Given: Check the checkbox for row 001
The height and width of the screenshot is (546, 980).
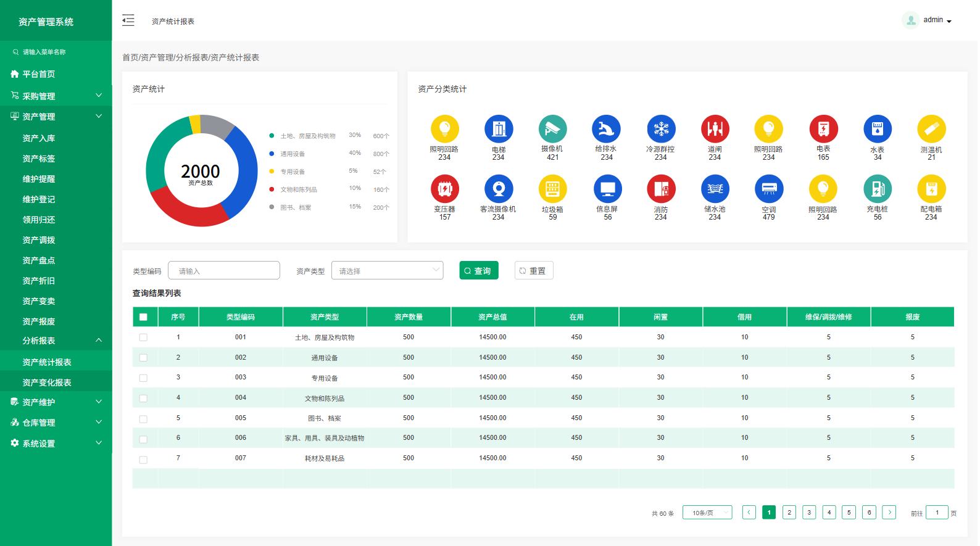Looking at the screenshot, I should tap(143, 337).
